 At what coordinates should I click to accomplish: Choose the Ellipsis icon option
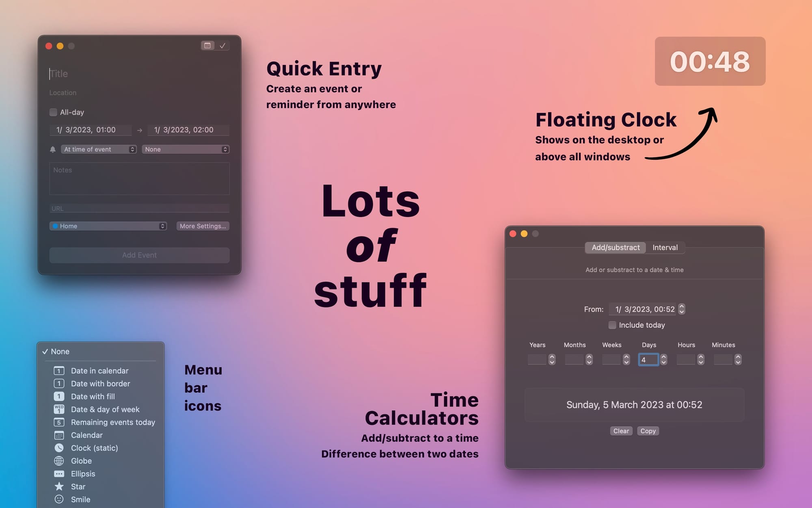point(83,474)
